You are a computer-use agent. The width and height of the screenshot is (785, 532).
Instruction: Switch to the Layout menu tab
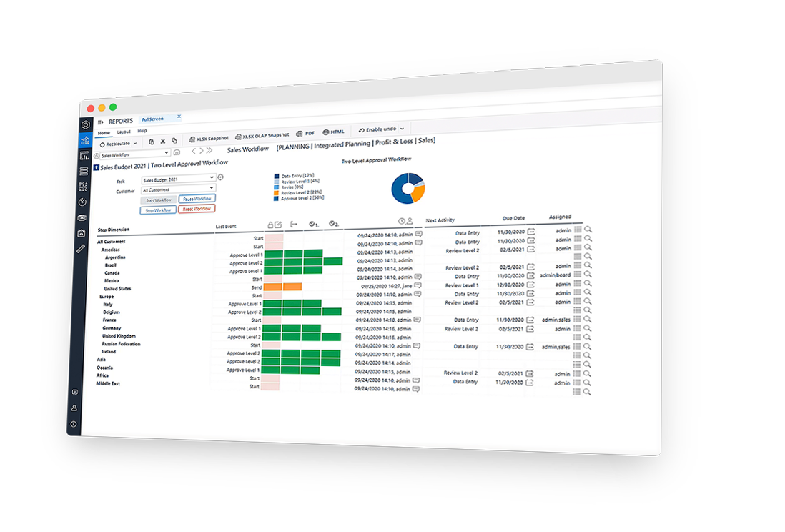(124, 132)
